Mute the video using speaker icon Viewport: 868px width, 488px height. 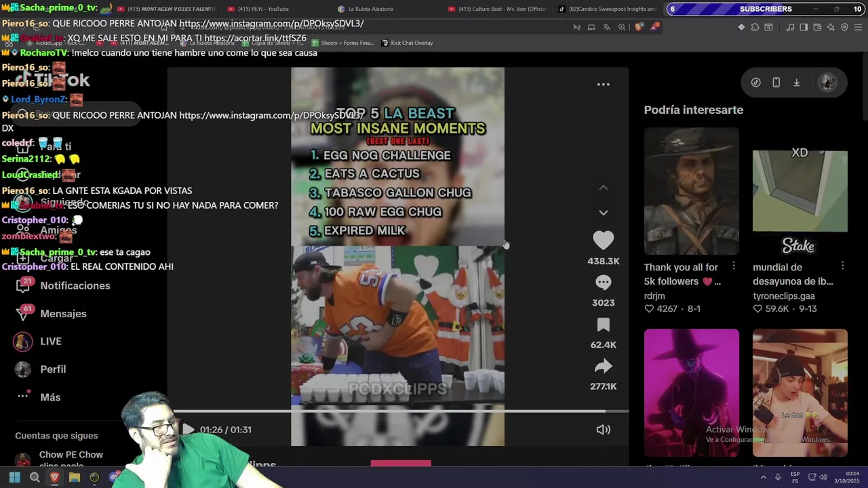603,430
